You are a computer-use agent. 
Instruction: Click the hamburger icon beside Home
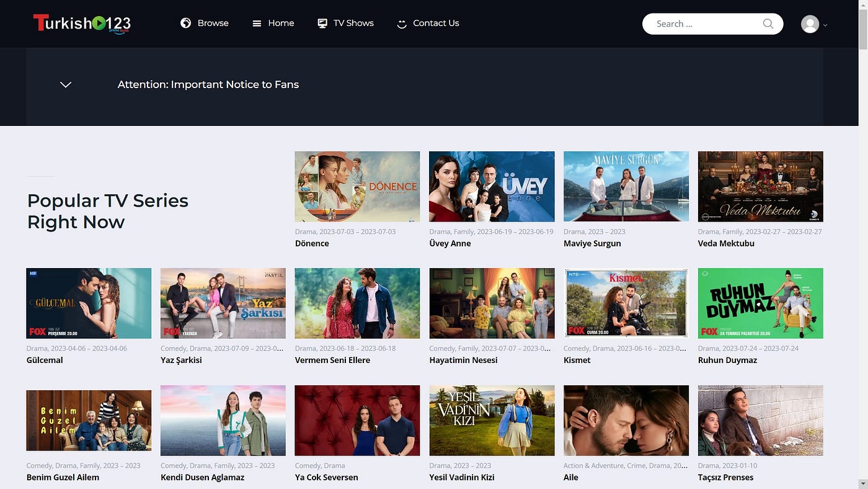click(x=257, y=24)
